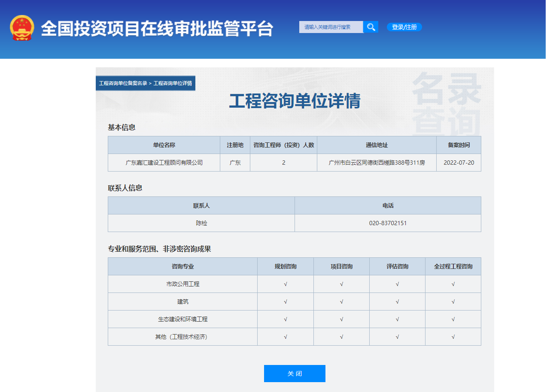Click the 单位名称 column header
Image resolution: width=547 pixels, height=392 pixels.
(x=164, y=145)
